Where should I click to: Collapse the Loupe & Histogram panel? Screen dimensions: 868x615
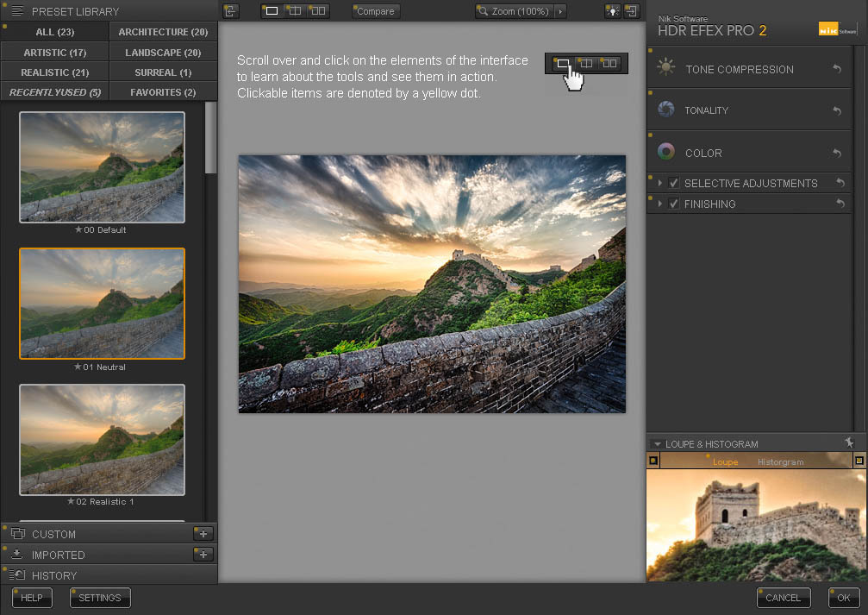(657, 444)
